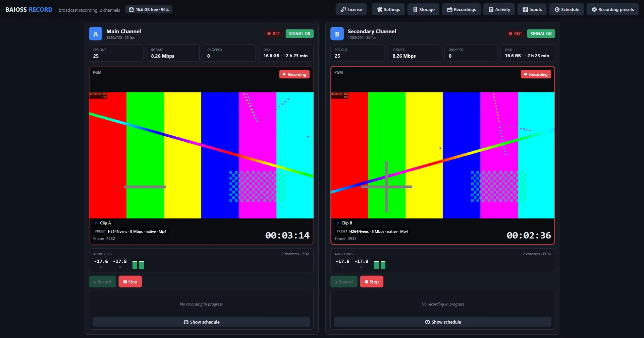This screenshot has width=644, height=338.
Task: Click Secondary Channel SIGNAL OK badge
Action: pos(541,33)
